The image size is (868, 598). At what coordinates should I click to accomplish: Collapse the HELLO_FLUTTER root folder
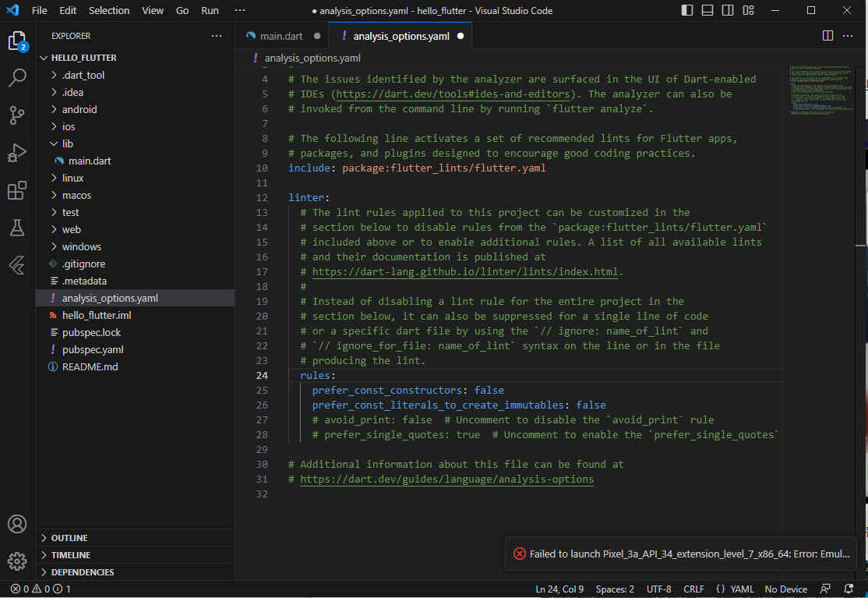[44, 58]
